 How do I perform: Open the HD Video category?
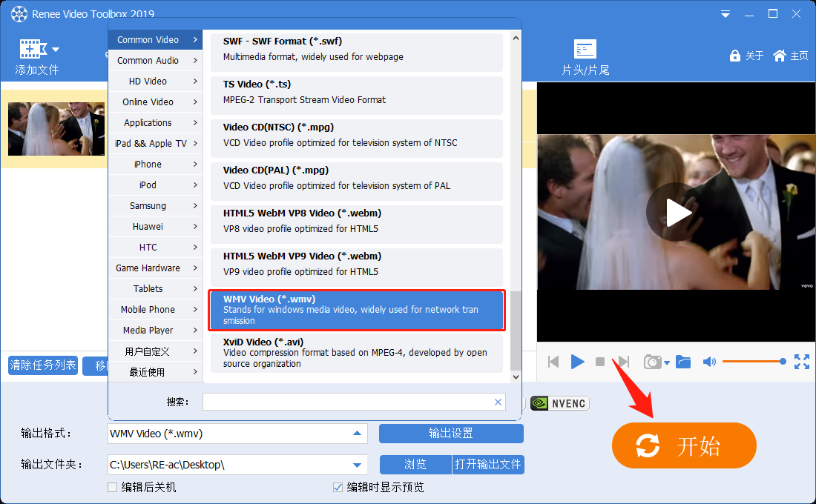(155, 81)
